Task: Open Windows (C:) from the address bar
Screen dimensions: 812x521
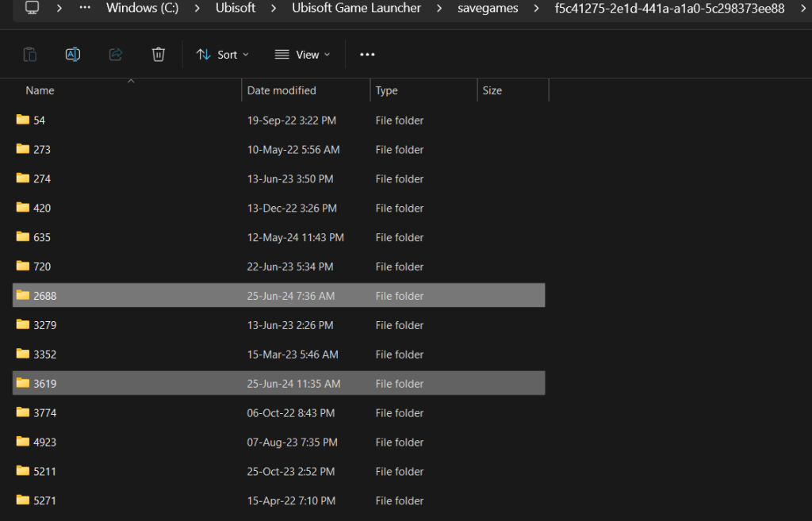Action: 141,8
